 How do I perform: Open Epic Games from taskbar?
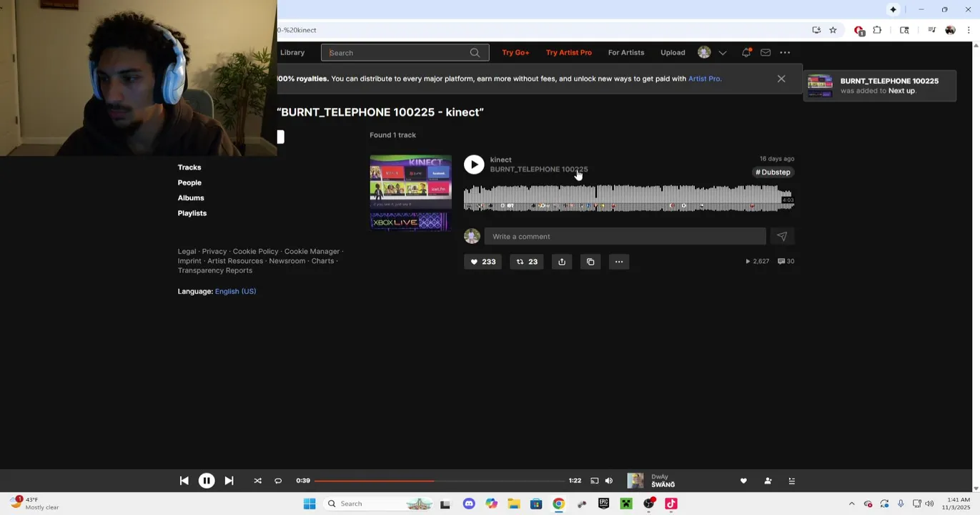click(x=603, y=504)
